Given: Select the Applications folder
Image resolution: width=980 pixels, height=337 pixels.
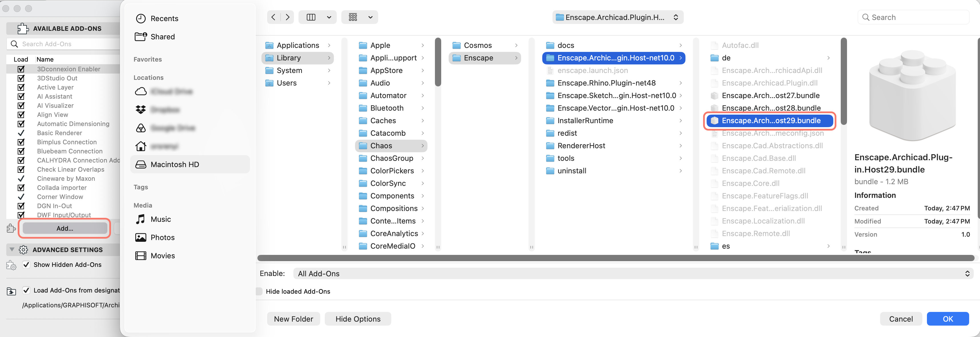Looking at the screenshot, I should coord(297,45).
